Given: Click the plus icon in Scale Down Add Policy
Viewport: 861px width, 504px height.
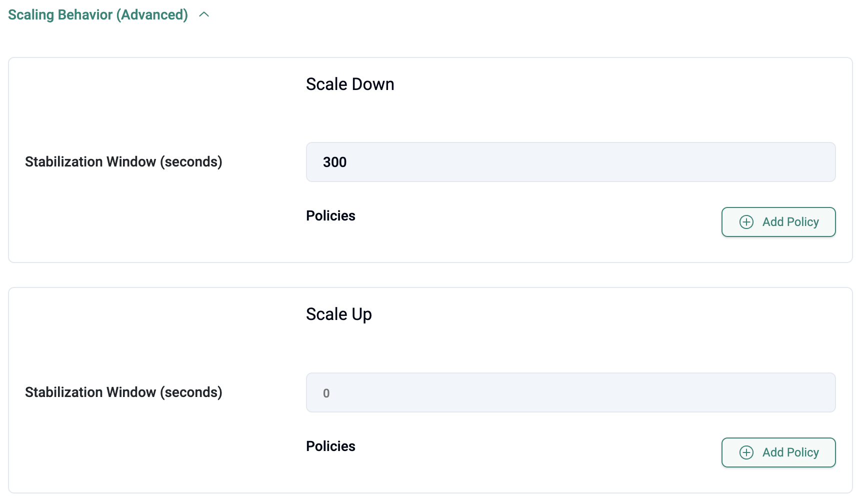Looking at the screenshot, I should click(746, 222).
